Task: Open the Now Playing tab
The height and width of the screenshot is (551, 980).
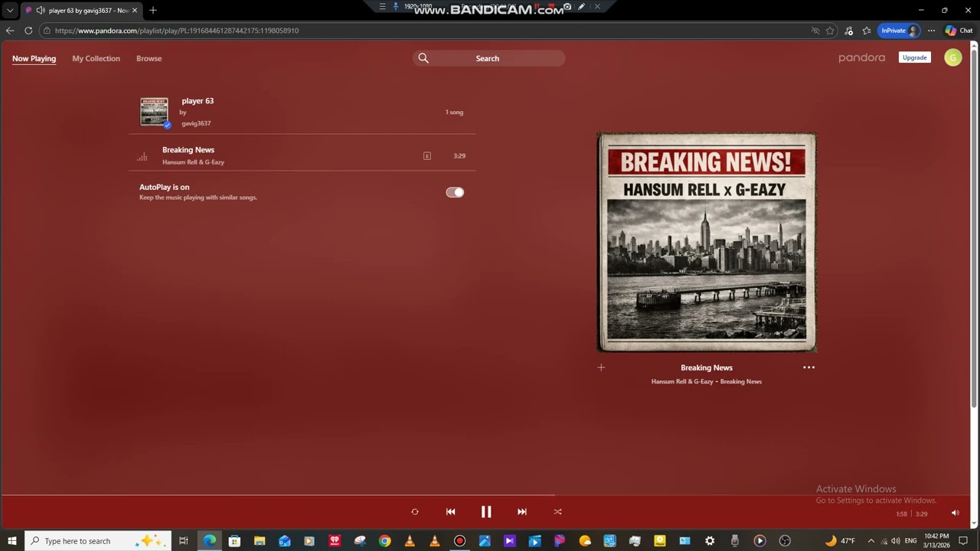Action: [x=34, y=58]
